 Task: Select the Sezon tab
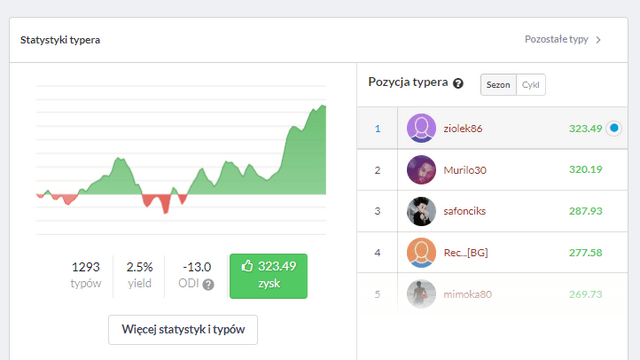(498, 85)
